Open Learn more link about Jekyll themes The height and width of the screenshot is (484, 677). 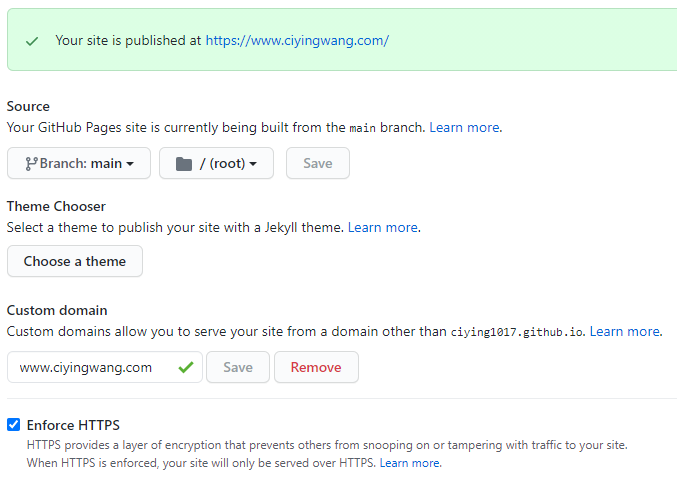(383, 227)
